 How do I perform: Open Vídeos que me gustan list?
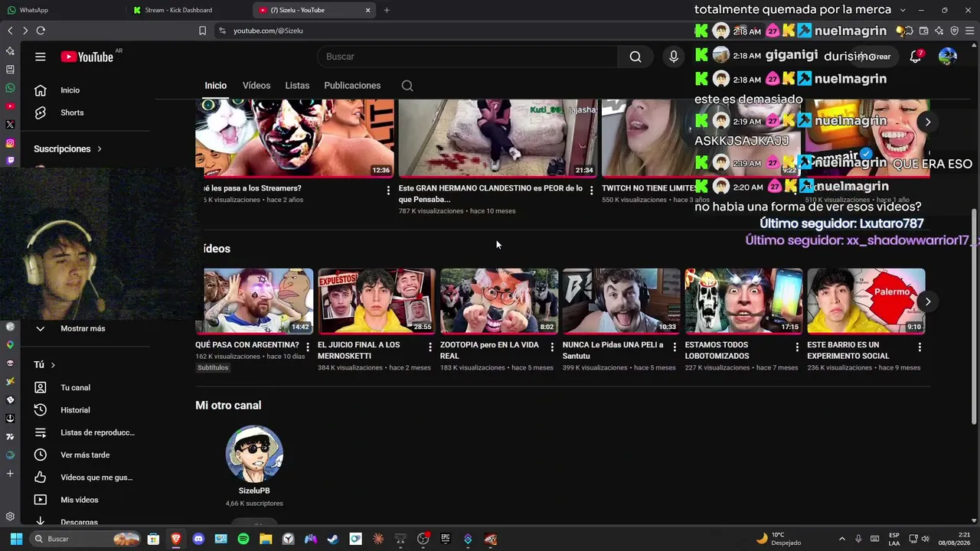click(96, 478)
